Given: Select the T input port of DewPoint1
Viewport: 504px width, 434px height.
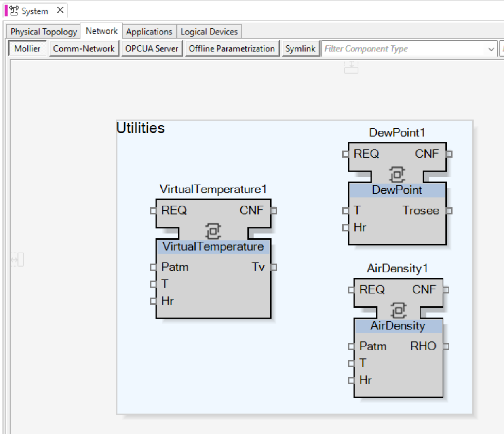Looking at the screenshot, I should coord(345,211).
